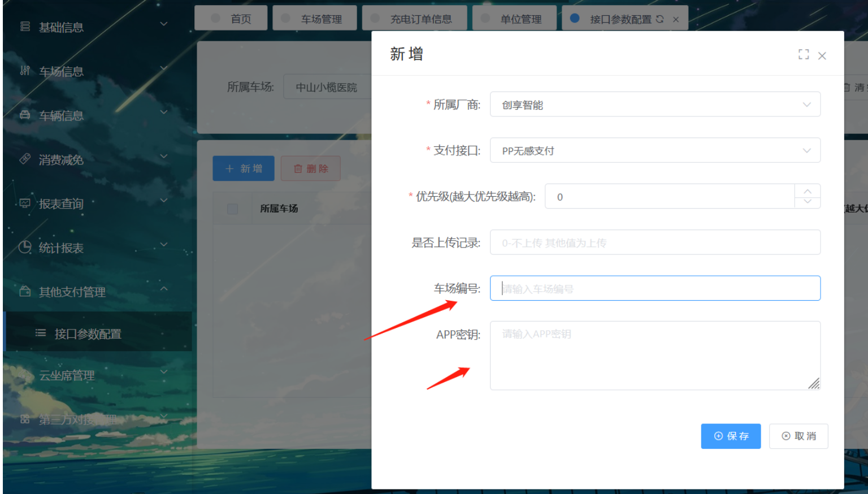Expand the 消费减免 menu
868x494 pixels.
[x=164, y=156]
